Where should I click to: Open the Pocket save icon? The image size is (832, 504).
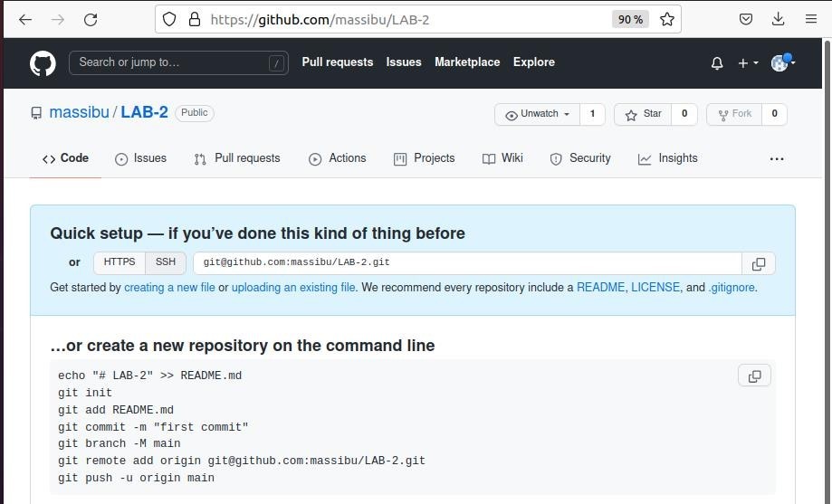[746, 20]
